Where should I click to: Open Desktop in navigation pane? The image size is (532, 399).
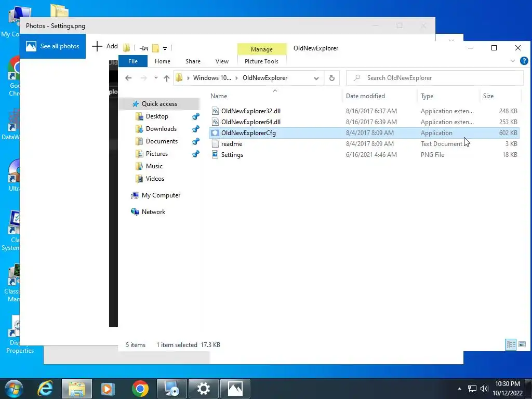point(157,116)
